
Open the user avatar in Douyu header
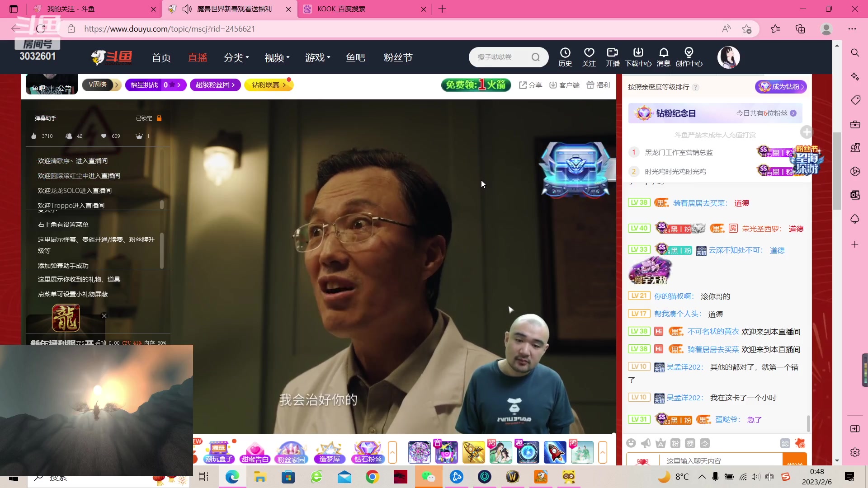coord(728,57)
